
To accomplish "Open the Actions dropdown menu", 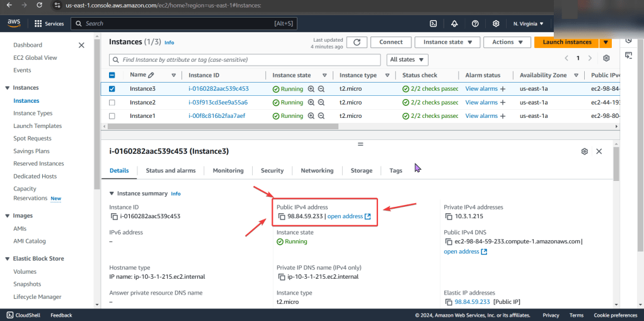I will coord(507,42).
